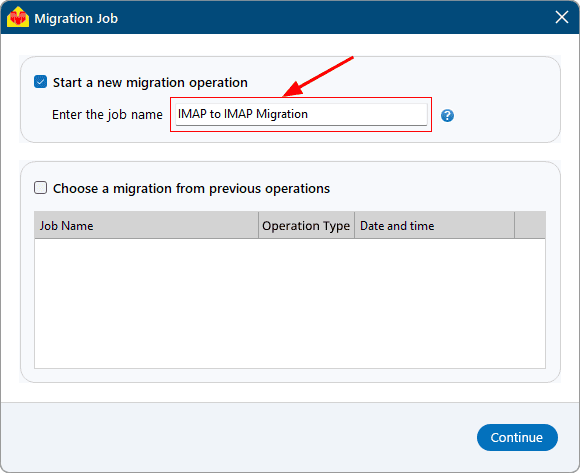Uncheck the Start a new migration operation checkbox
580x473 pixels.
coord(40,82)
